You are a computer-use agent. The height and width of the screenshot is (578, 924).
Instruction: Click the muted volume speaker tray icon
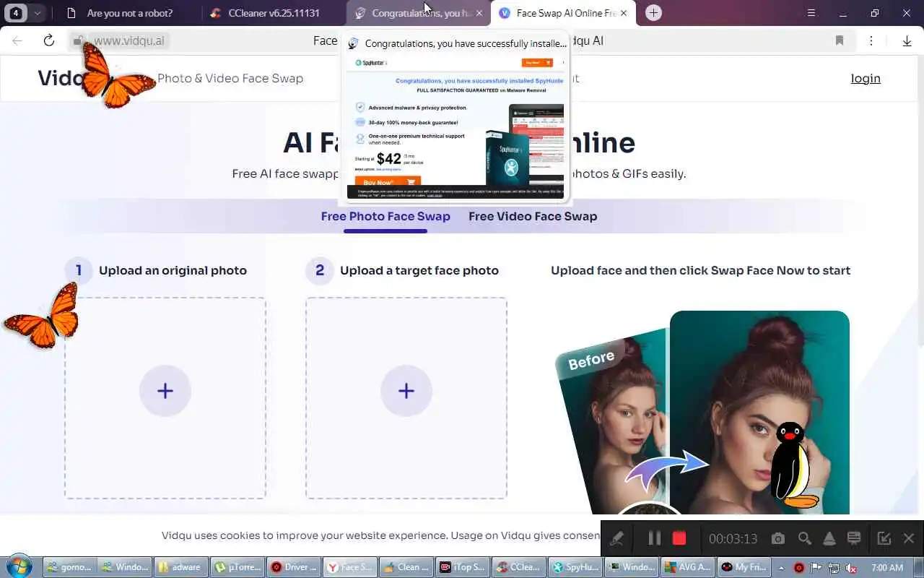(852, 567)
